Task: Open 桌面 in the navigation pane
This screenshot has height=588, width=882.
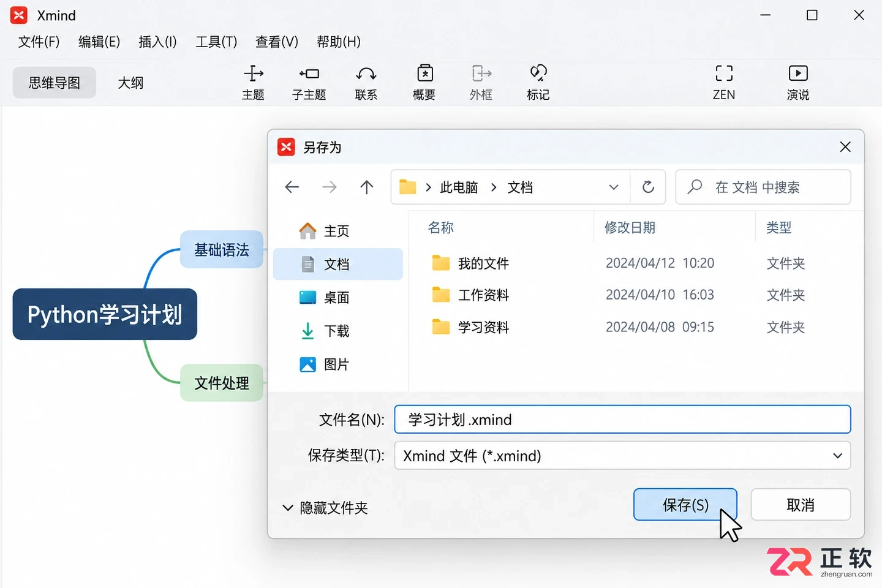Action: pos(338,298)
